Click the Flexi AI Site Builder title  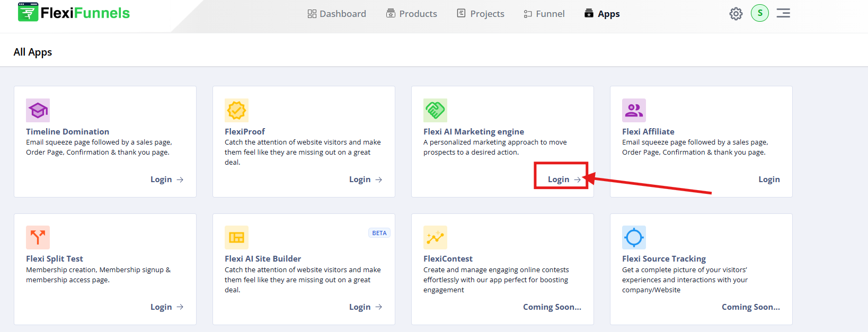[263, 259]
